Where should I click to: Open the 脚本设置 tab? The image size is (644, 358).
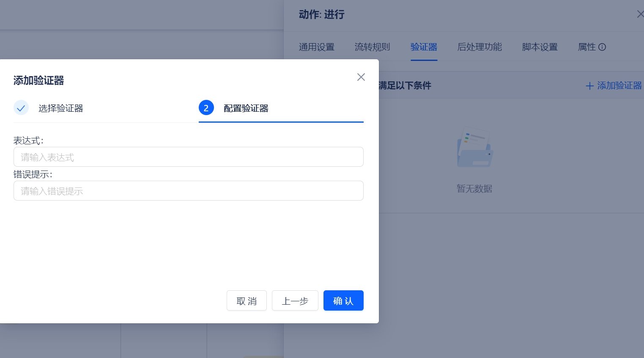tap(539, 47)
